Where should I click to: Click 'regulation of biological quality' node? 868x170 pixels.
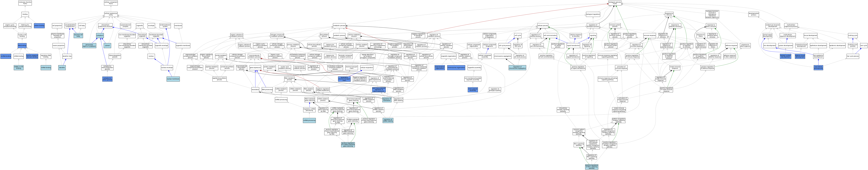click(495, 90)
